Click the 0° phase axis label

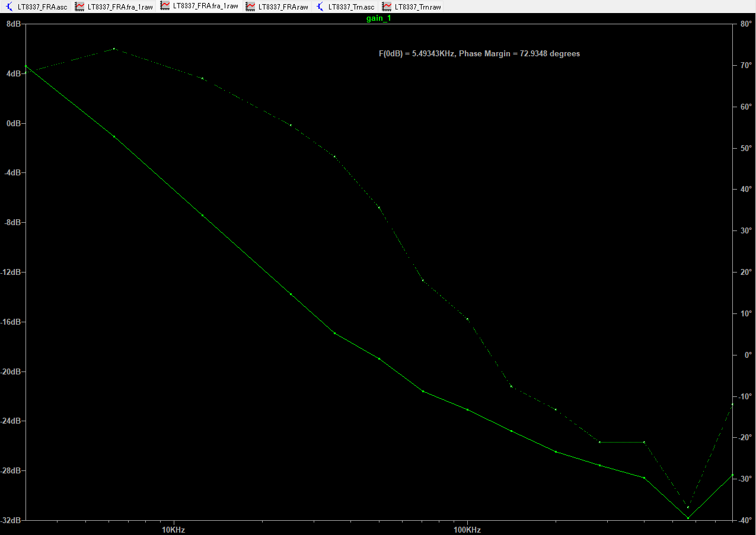(x=748, y=355)
